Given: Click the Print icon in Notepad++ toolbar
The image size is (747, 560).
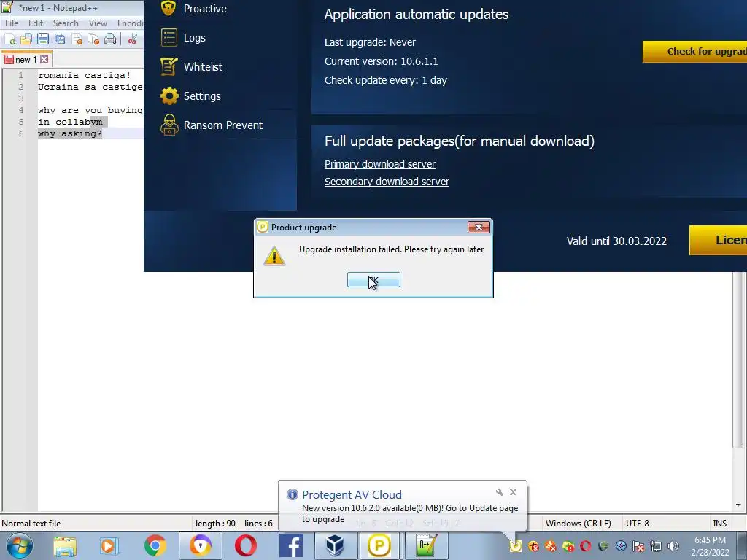Looking at the screenshot, I should pyautogui.click(x=110, y=39).
